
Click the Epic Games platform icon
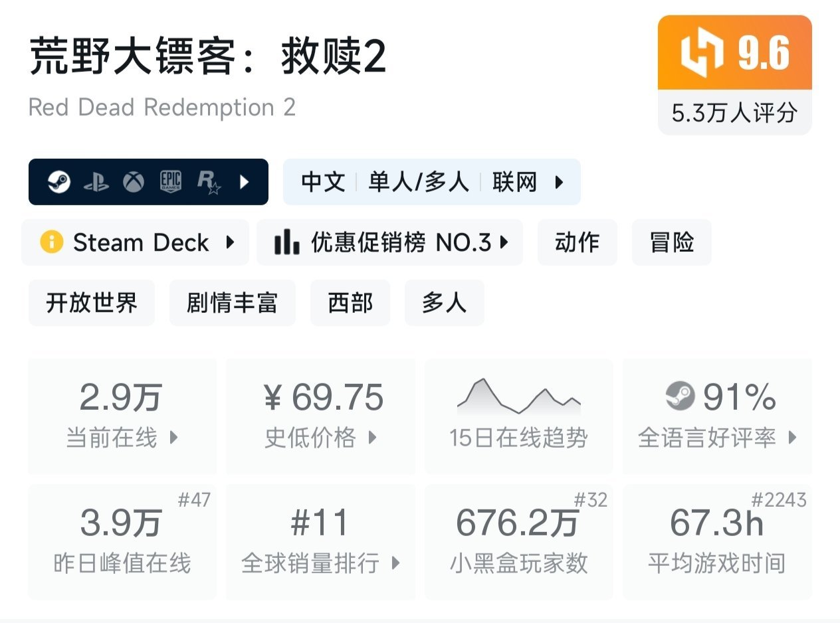point(171,182)
